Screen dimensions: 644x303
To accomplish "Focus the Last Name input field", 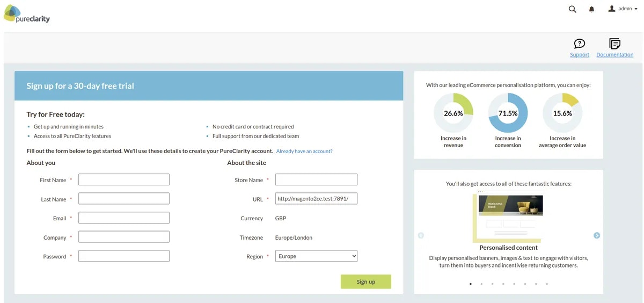I will pos(124,199).
